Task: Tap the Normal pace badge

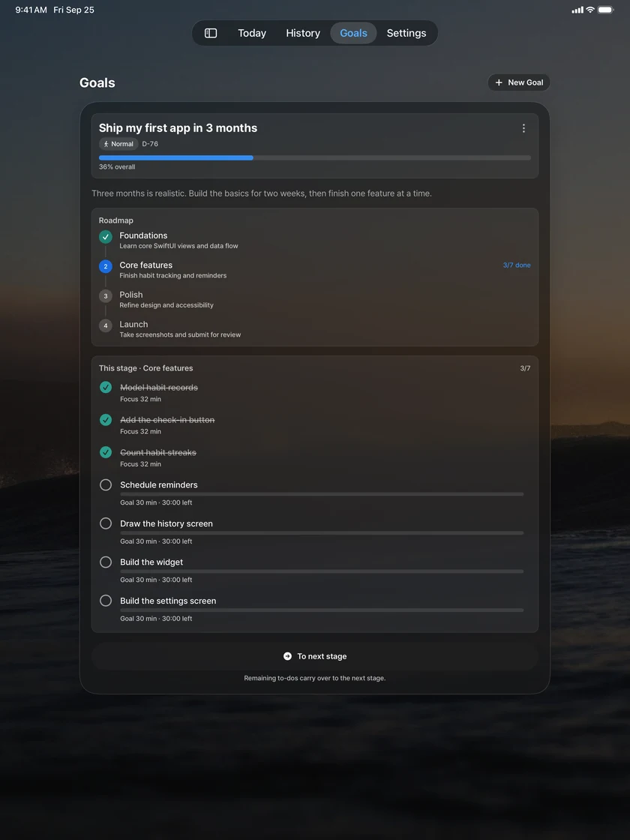Action: tap(118, 144)
